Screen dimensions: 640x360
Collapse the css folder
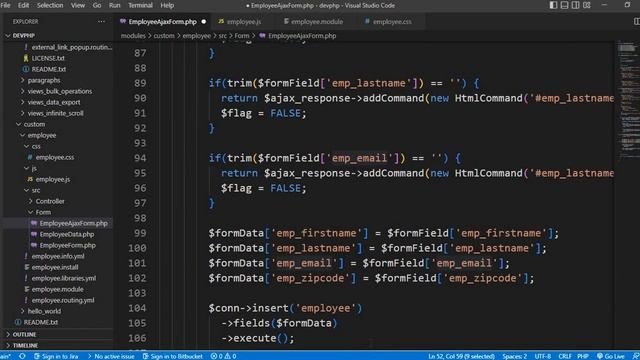tap(36, 147)
